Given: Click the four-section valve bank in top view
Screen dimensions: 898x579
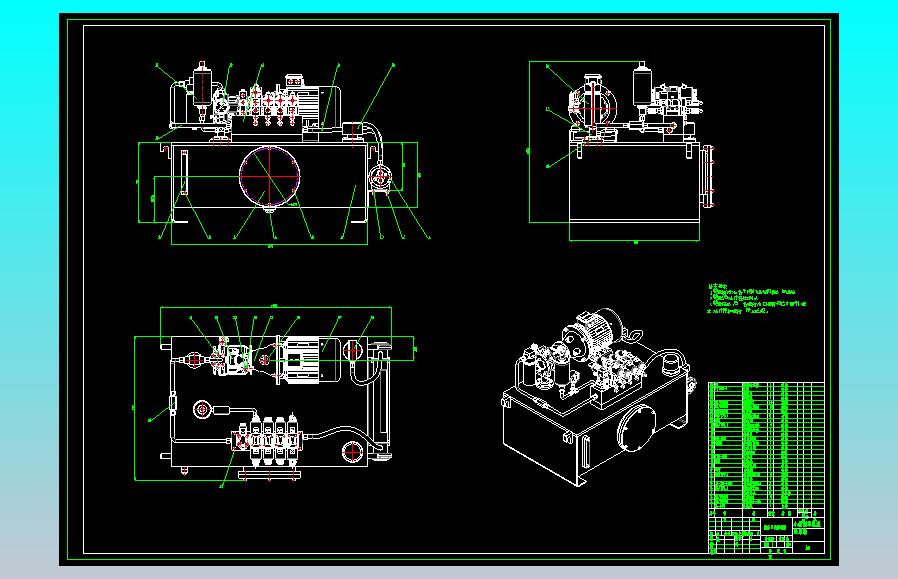Looking at the screenshot, I should 268,440.
